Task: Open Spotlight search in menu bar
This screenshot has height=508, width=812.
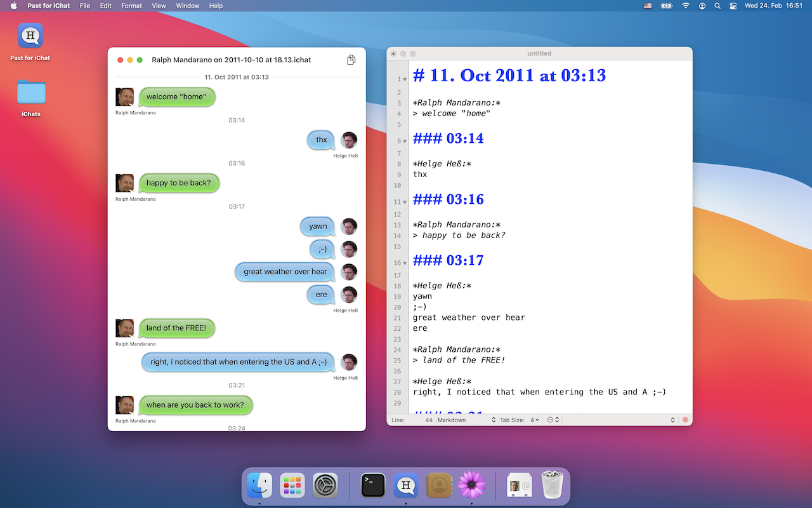Action: pyautogui.click(x=717, y=6)
